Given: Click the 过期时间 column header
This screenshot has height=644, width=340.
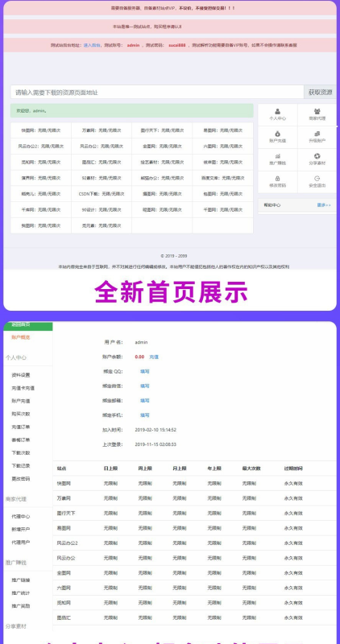Looking at the screenshot, I should click(293, 469).
